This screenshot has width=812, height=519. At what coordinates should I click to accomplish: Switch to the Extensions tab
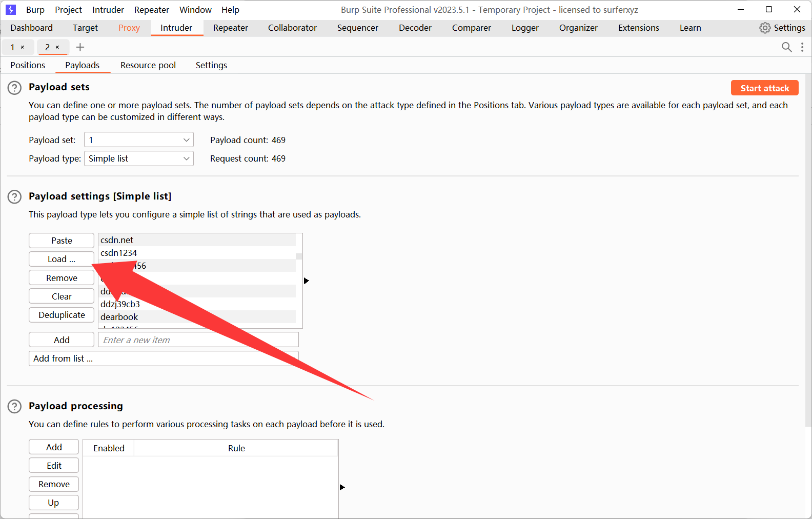(x=639, y=28)
